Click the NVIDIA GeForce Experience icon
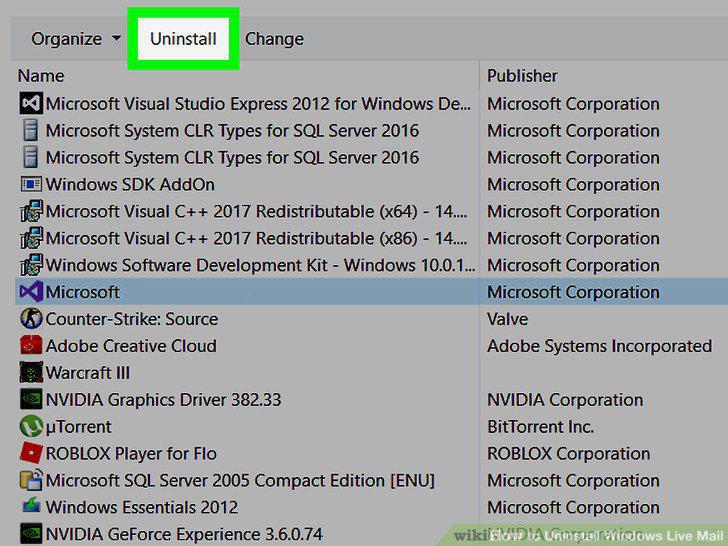Image resolution: width=728 pixels, height=546 pixels. (x=31, y=534)
